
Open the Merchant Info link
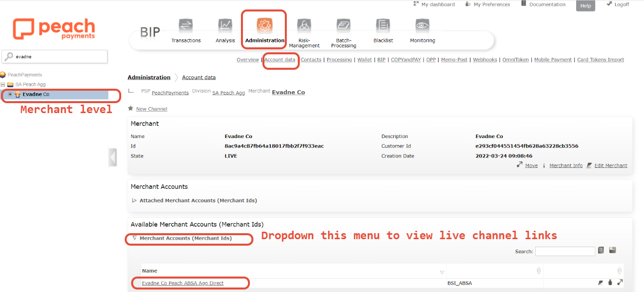pyautogui.click(x=566, y=165)
